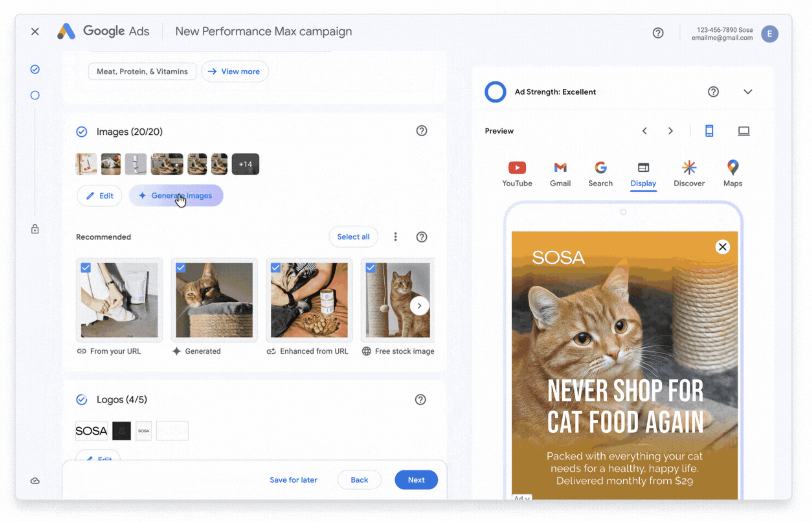Click the gray product image thumbnail
The image size is (812, 522).
point(136,164)
